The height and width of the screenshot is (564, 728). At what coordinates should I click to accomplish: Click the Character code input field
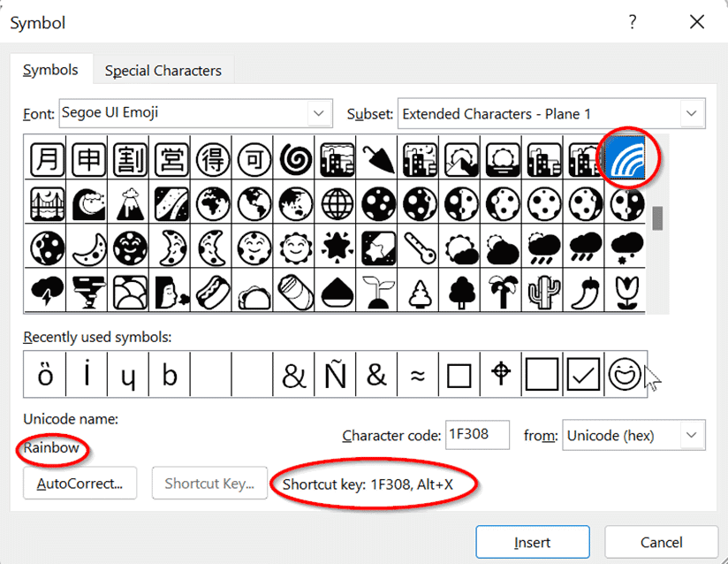coord(477,435)
